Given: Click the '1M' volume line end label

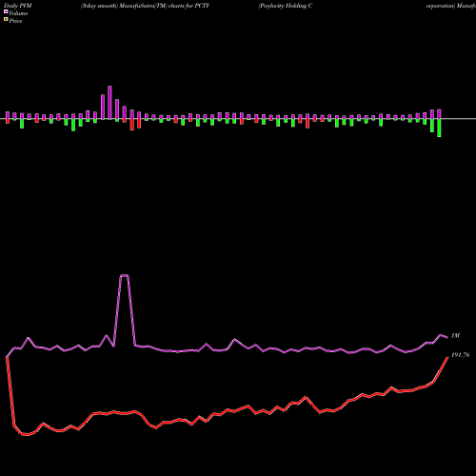Looking at the screenshot, I should tap(456, 335).
